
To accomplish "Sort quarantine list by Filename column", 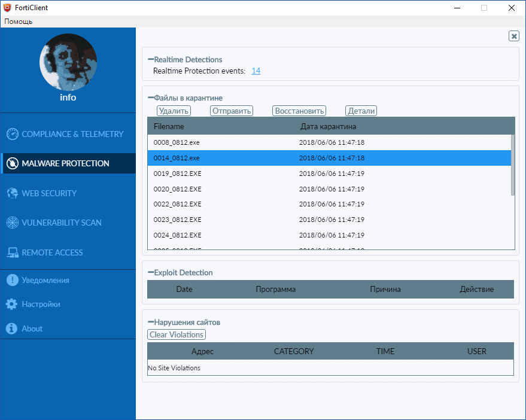I will [x=169, y=126].
